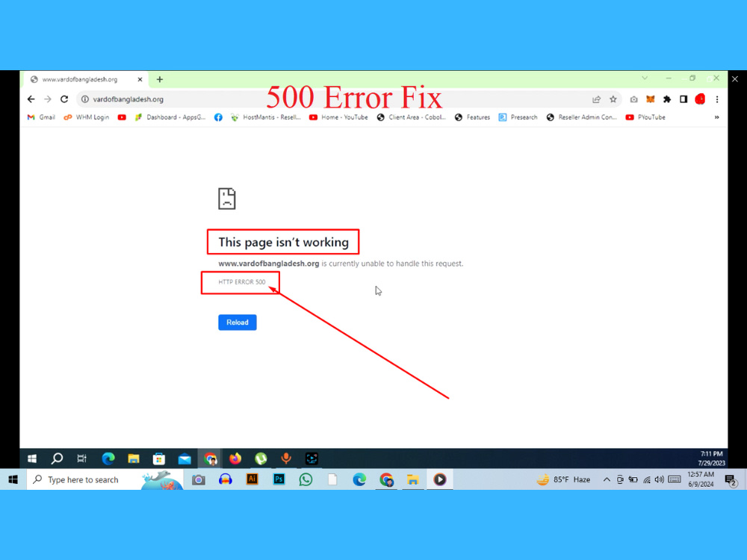The height and width of the screenshot is (560, 747).
Task: Open Gmail bookmark
Action: tap(41, 117)
